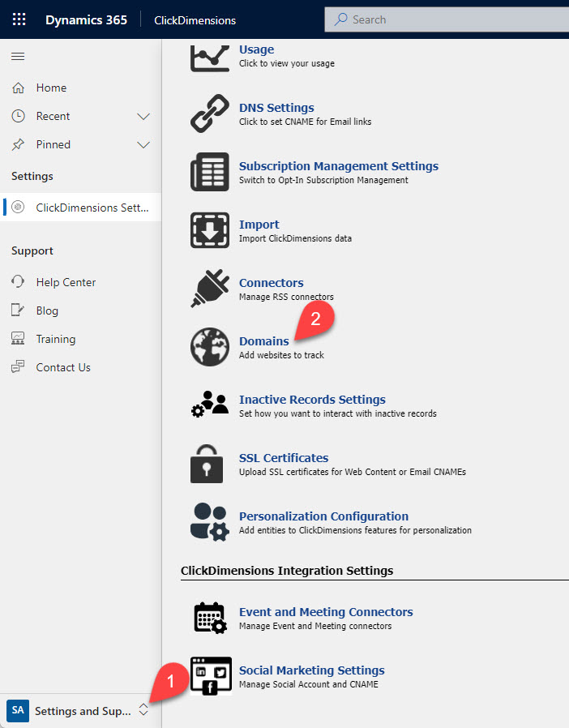Image resolution: width=569 pixels, height=728 pixels.
Task: Click the DNS Settings chain-link icon
Action: 210,113
